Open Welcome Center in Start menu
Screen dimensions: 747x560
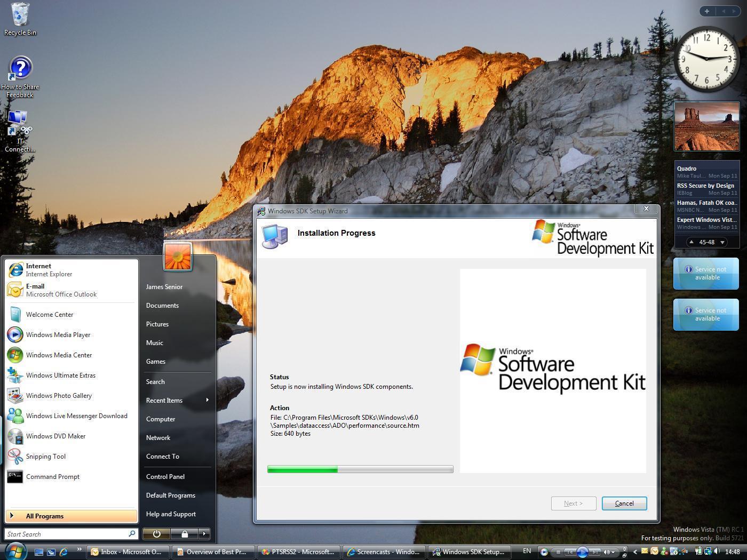coord(71,315)
